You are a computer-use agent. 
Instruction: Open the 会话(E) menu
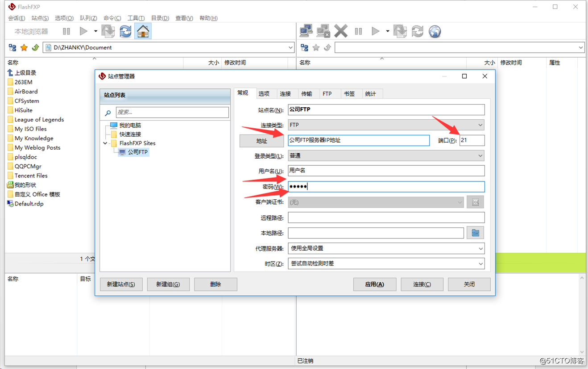pos(17,18)
